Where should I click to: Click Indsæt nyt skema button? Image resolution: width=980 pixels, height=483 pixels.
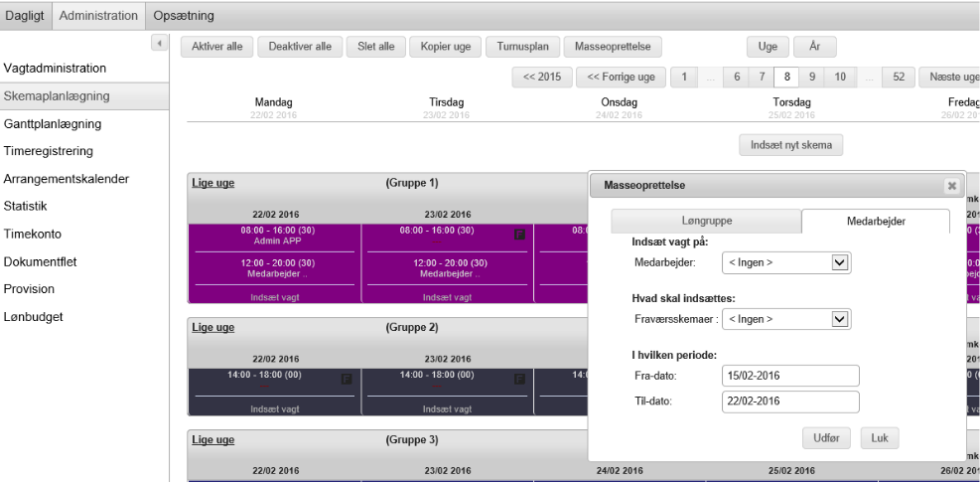[790, 145]
